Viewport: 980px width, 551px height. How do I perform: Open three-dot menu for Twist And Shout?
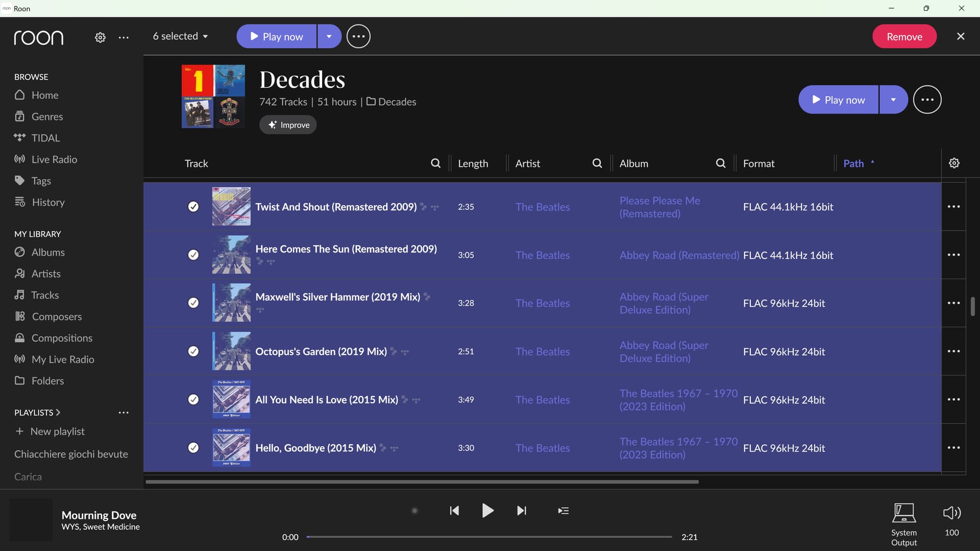click(x=953, y=207)
